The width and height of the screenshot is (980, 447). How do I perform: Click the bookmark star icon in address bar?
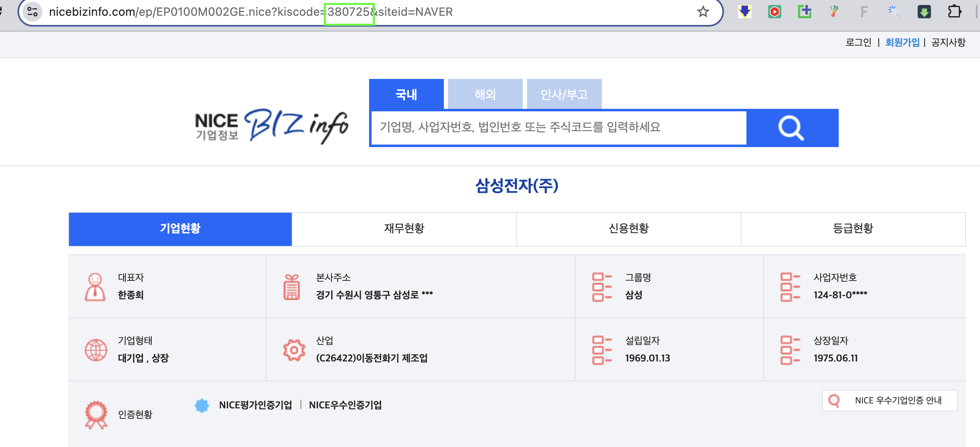[703, 12]
